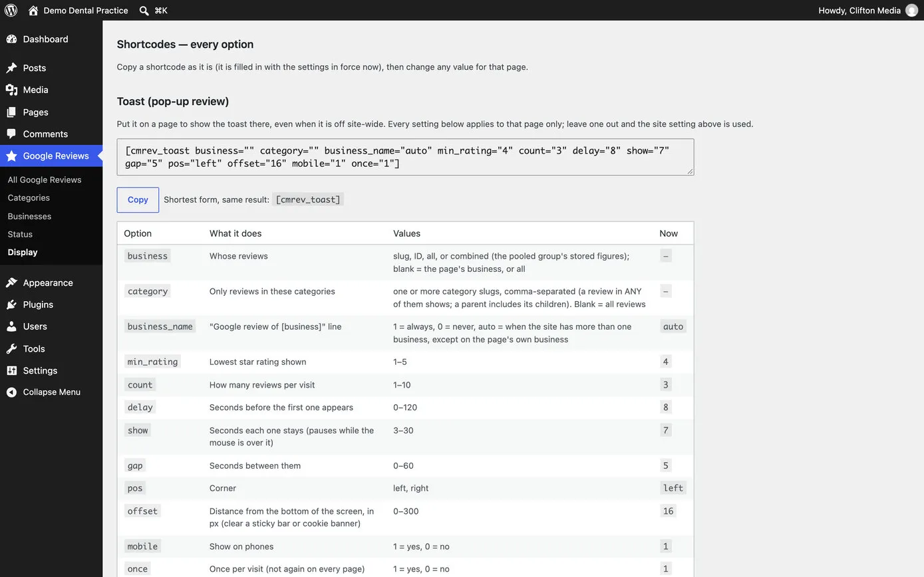Click the Users person icon
This screenshot has height=577, width=924.
[11, 326]
